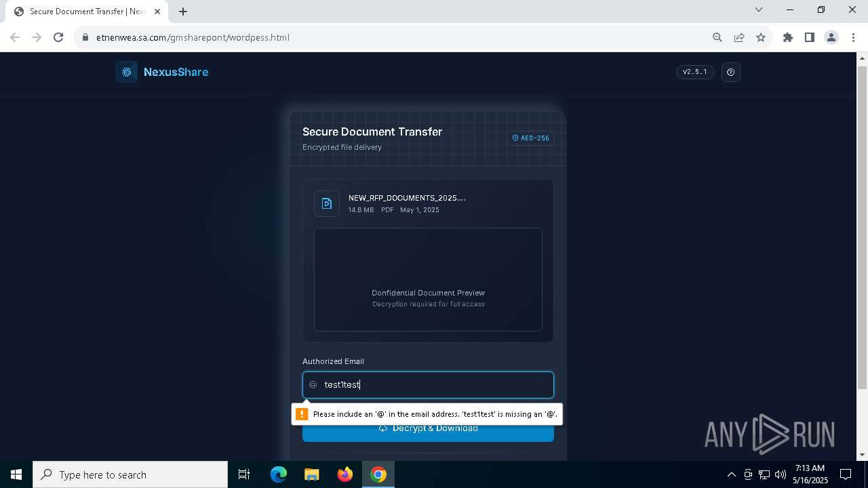Click the 'Authorized Email' label
Viewport: 868px width, 488px height.
[x=333, y=361]
